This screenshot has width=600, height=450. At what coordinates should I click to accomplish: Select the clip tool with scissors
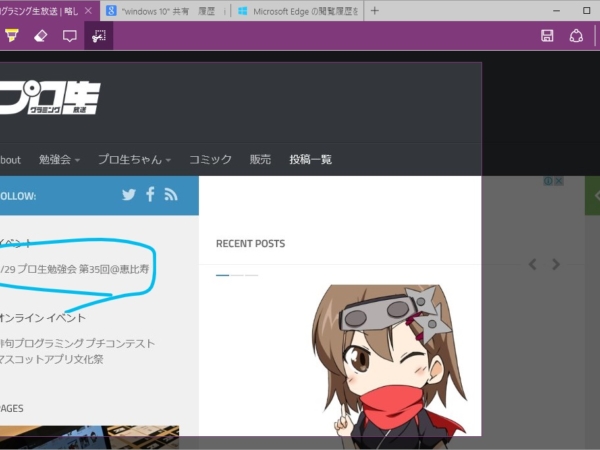[x=99, y=36]
